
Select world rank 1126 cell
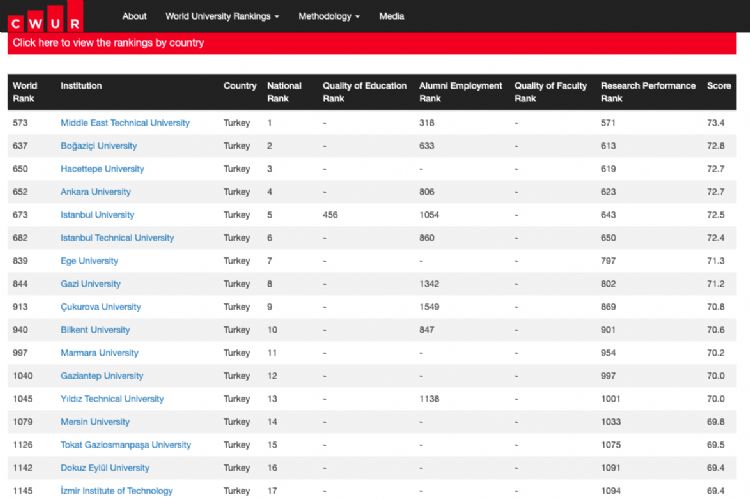[x=22, y=444]
